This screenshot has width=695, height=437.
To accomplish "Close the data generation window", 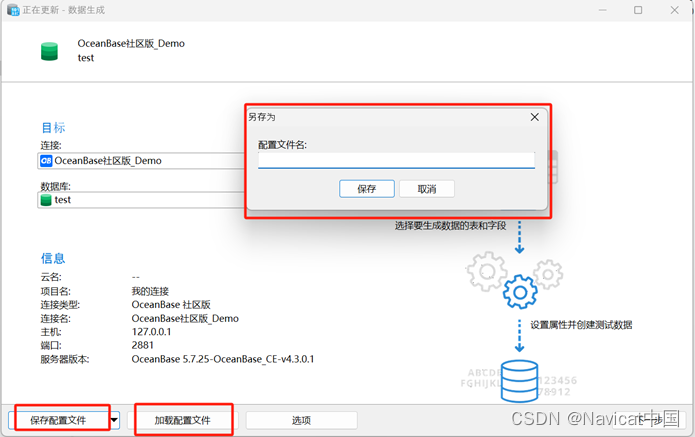I will [x=675, y=10].
